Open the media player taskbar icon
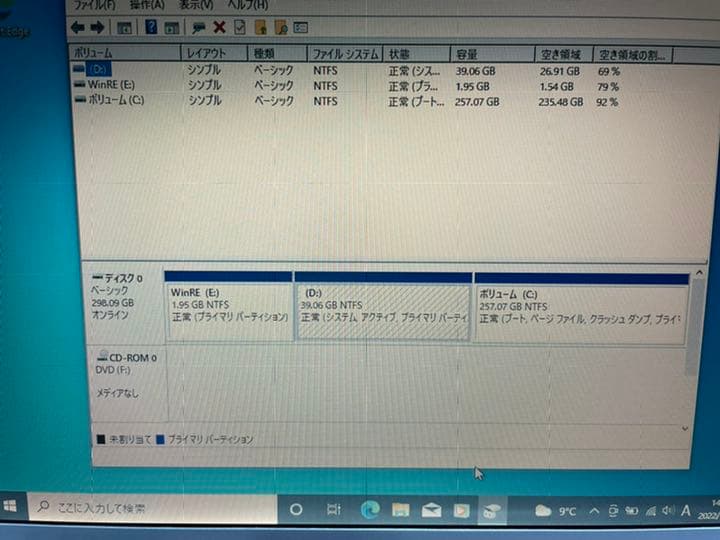 click(x=461, y=511)
